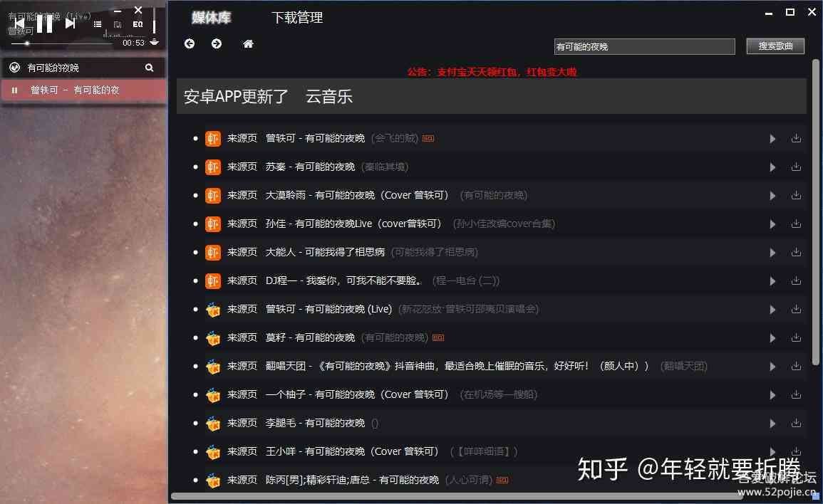Focus the song search input field

tap(645, 47)
